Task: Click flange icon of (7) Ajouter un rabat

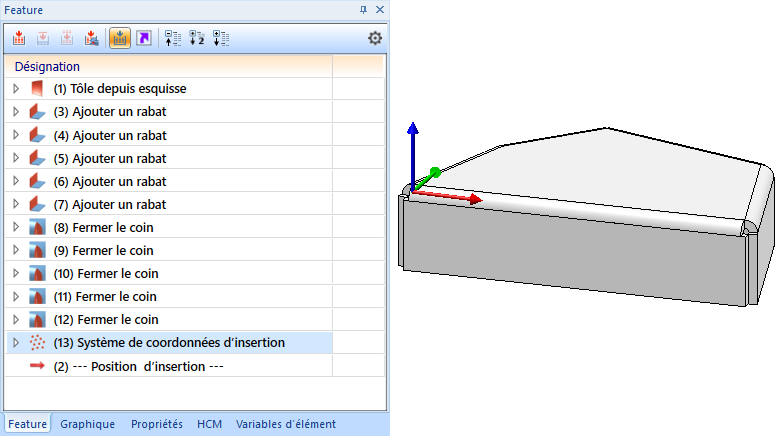Action: (x=37, y=204)
